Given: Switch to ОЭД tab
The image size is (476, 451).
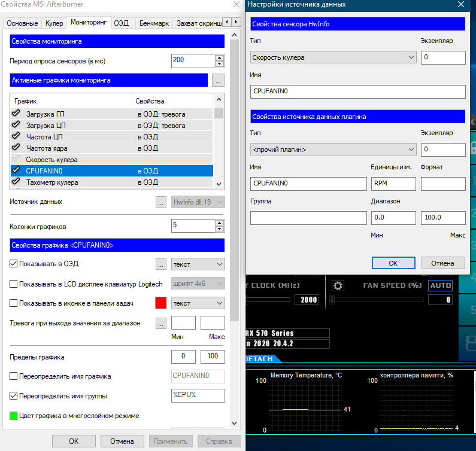Looking at the screenshot, I should pos(122,23).
